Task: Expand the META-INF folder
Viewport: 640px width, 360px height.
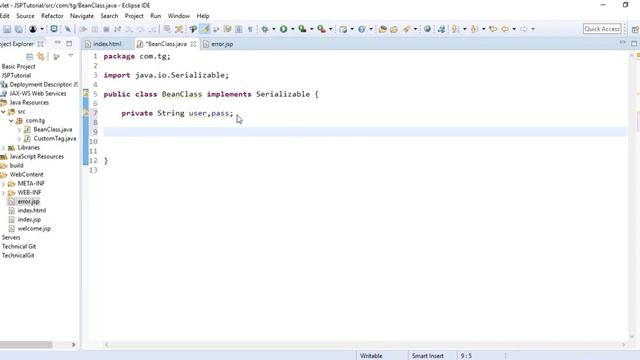Action: tap(3, 184)
